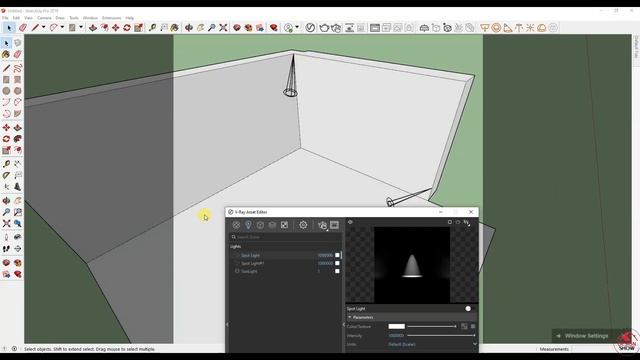Choose the Paint Bucket tool in top toolbar

point(175,28)
